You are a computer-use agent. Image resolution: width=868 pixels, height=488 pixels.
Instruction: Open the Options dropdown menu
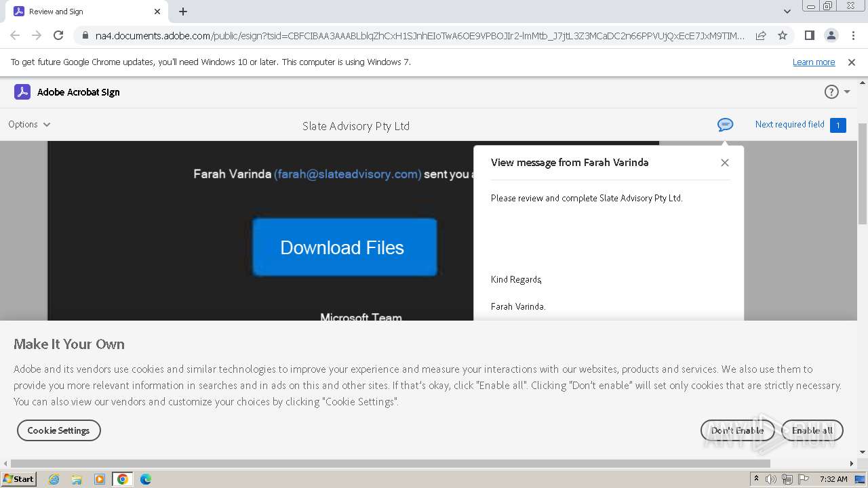coord(29,124)
